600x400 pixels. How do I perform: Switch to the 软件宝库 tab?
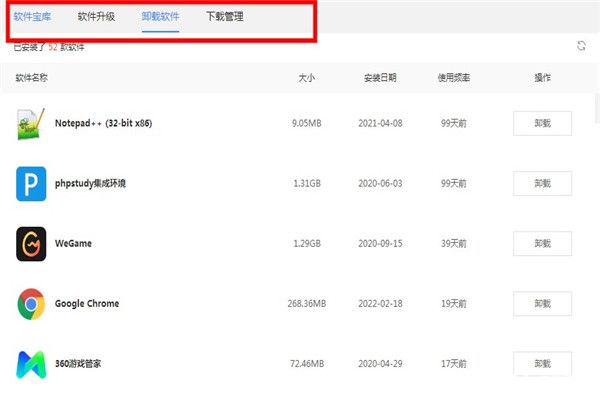[x=33, y=17]
